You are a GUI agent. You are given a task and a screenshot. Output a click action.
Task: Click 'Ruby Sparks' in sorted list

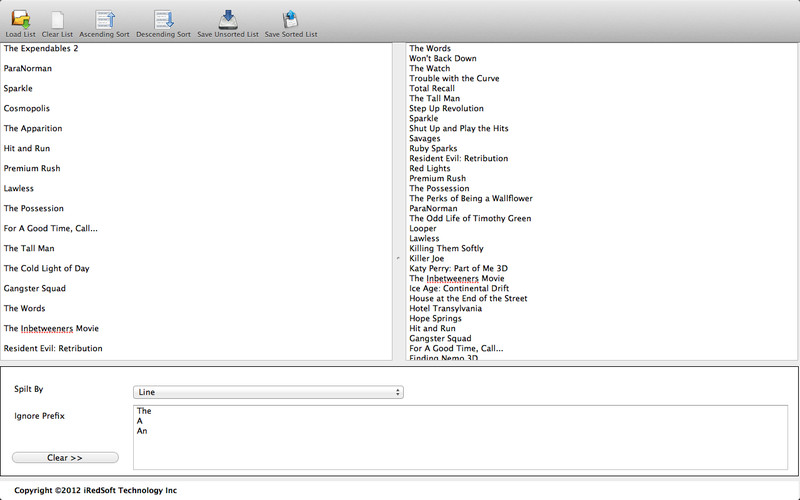coord(433,148)
